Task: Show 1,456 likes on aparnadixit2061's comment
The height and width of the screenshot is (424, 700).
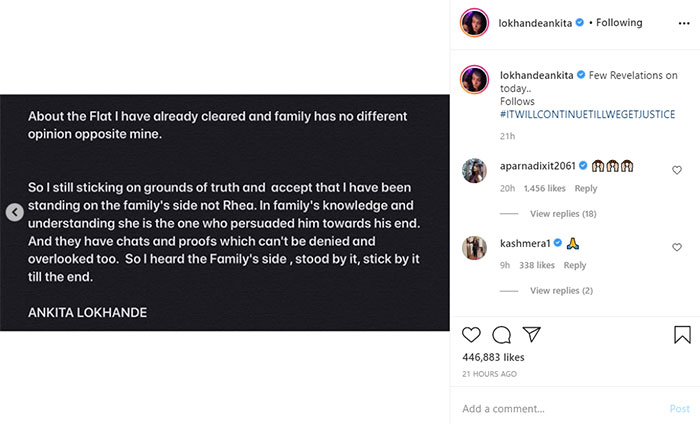Action: click(x=543, y=188)
